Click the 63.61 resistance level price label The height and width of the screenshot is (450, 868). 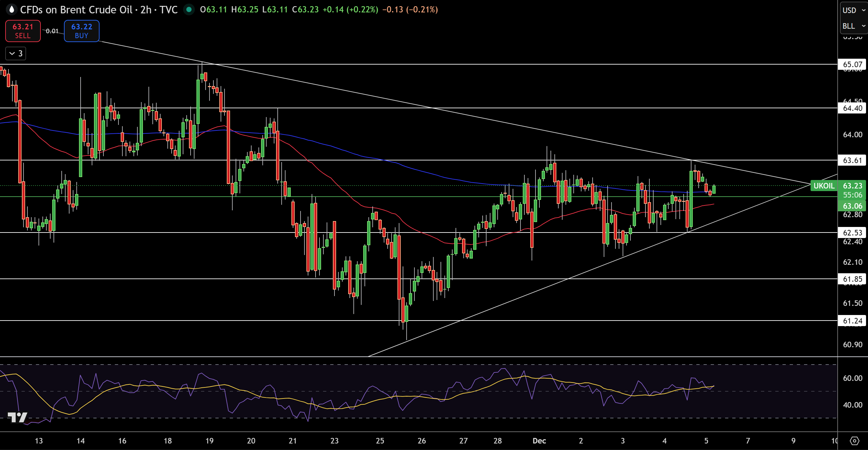852,160
